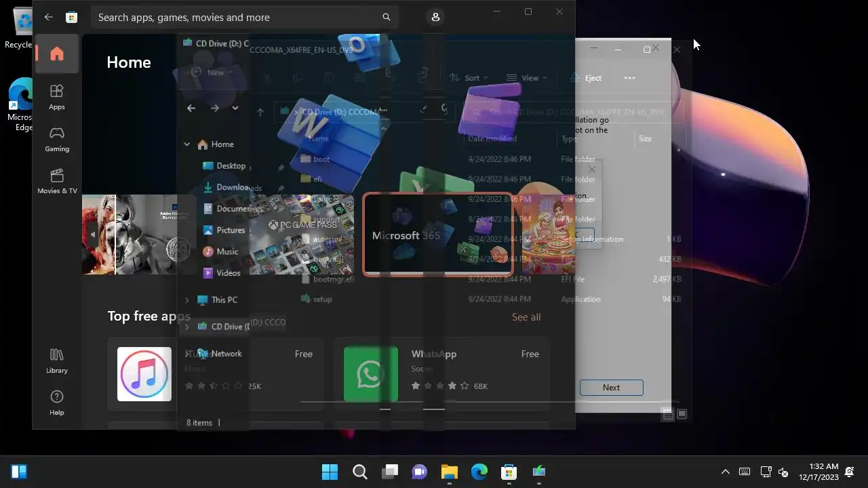Open taskbar Search

359,472
